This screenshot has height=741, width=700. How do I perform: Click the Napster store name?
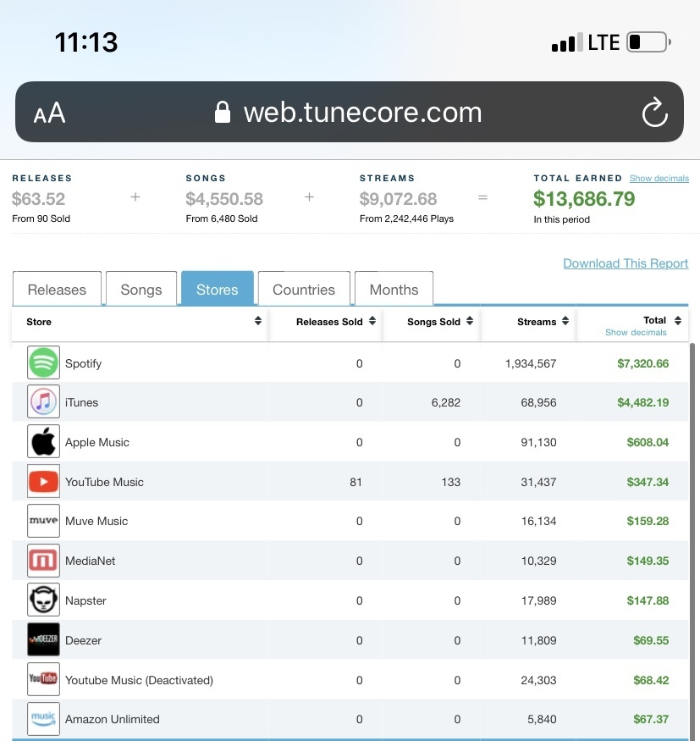pos(85,600)
